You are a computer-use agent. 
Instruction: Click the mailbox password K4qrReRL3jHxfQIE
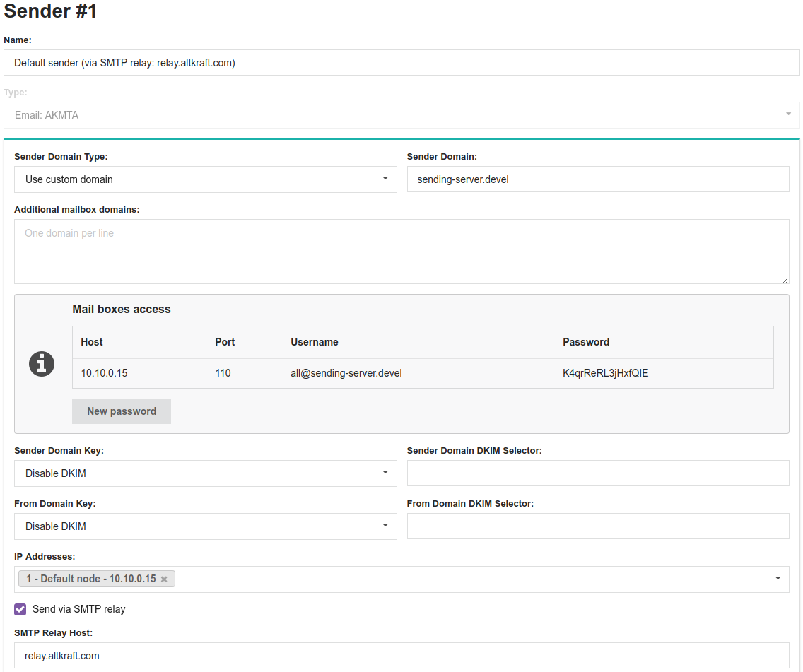(x=605, y=373)
